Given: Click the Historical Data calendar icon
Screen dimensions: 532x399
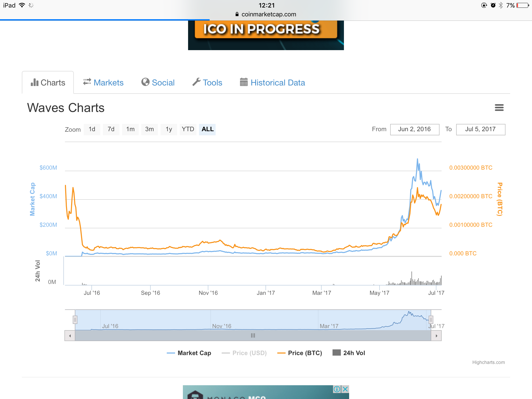Looking at the screenshot, I should coord(243,82).
